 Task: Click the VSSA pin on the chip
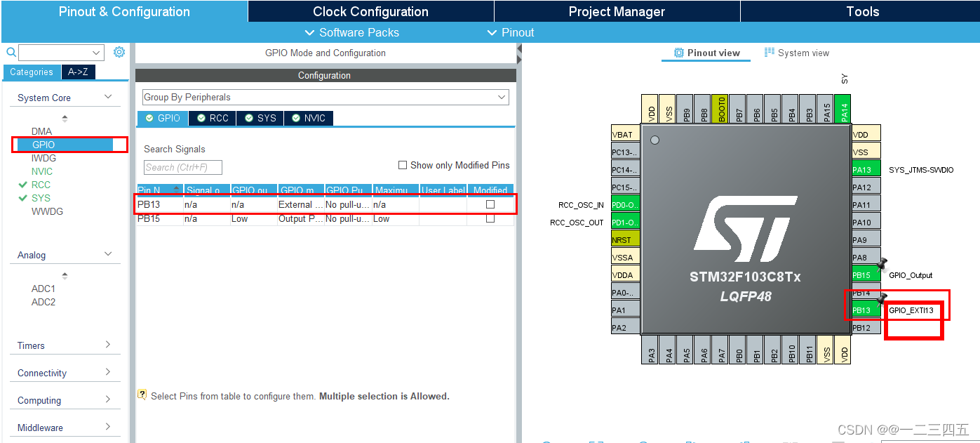[626, 257]
